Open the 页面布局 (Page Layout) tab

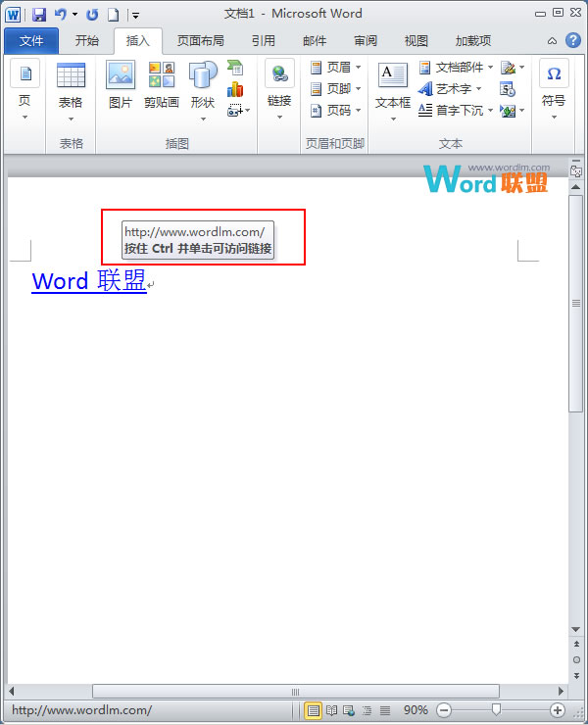[200, 41]
